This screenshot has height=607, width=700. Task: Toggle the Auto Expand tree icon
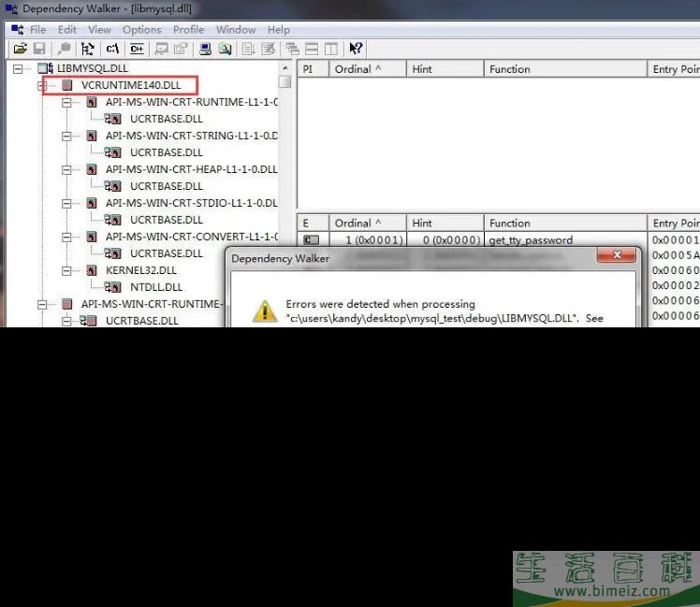(88, 49)
